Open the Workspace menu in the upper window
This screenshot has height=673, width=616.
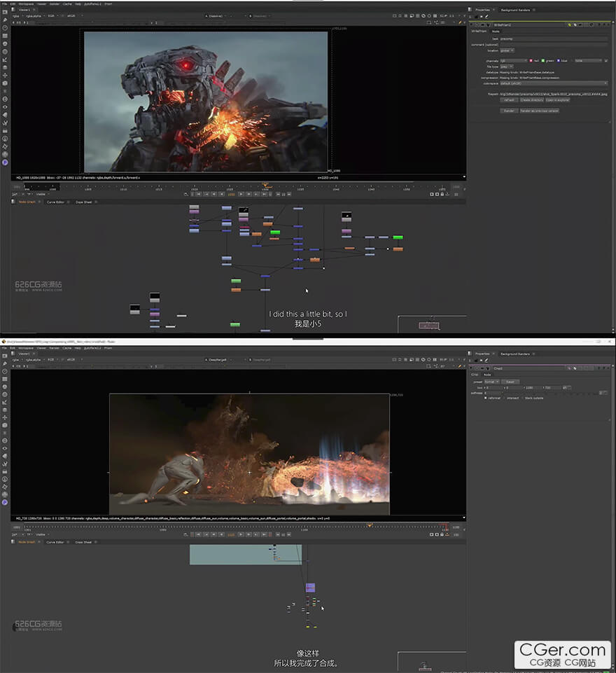pos(26,4)
